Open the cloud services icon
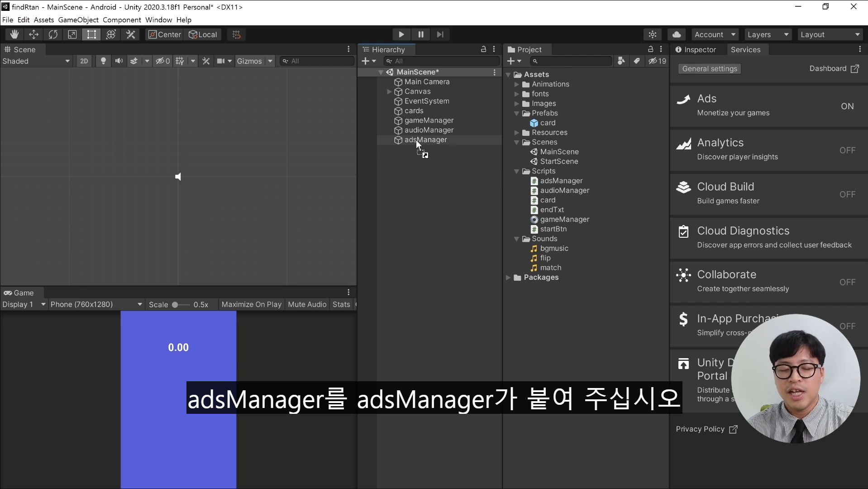The width and height of the screenshot is (868, 489). click(677, 34)
